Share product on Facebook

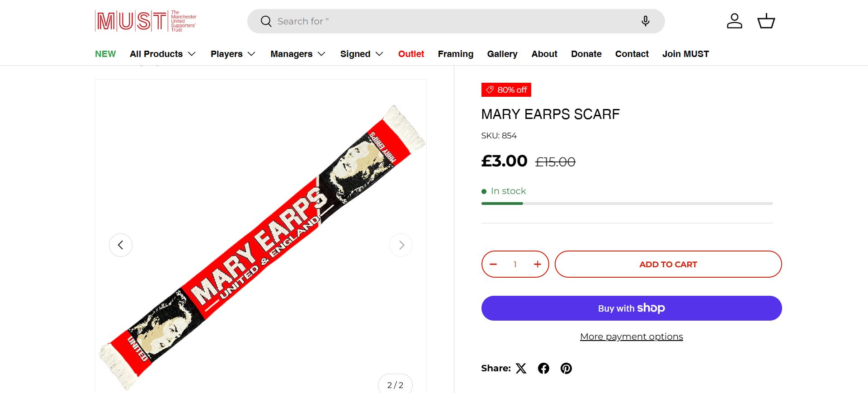pyautogui.click(x=543, y=369)
